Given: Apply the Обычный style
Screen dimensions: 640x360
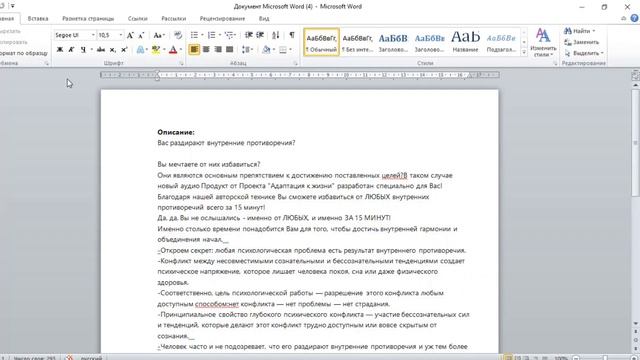Looking at the screenshot, I should click(x=322, y=42).
